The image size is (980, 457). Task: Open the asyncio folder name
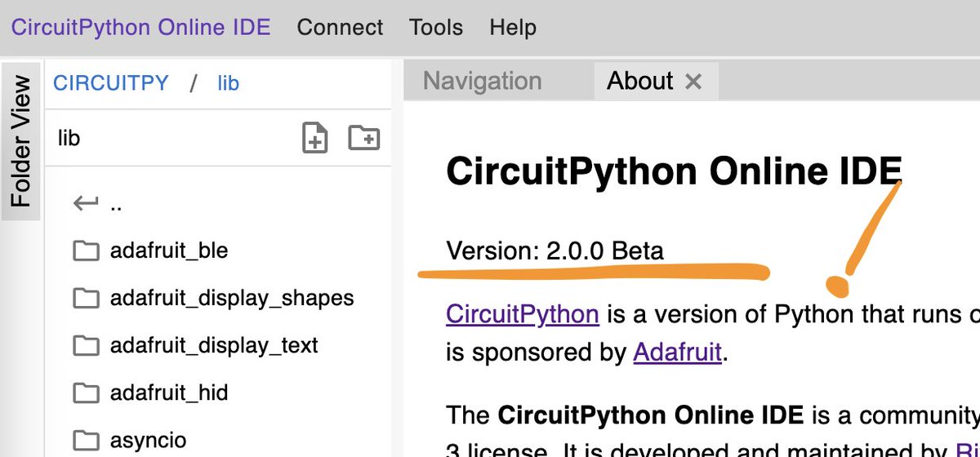click(x=148, y=440)
